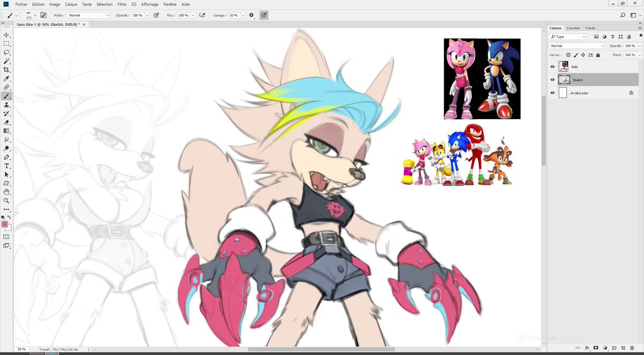Screen dimensions: 644x355
Task: Open the Flux dropdown arrow
Action: pyautogui.click(x=193, y=15)
